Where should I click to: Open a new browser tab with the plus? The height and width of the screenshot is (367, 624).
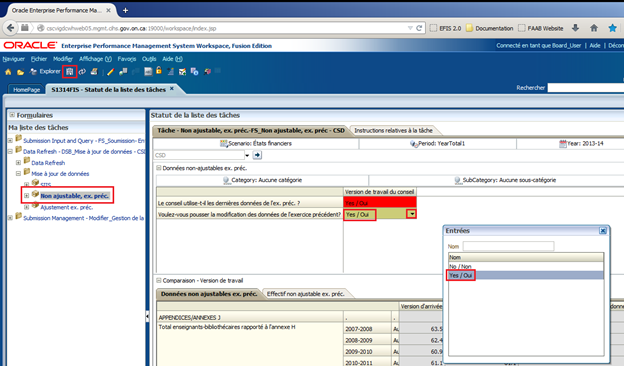(x=125, y=10)
